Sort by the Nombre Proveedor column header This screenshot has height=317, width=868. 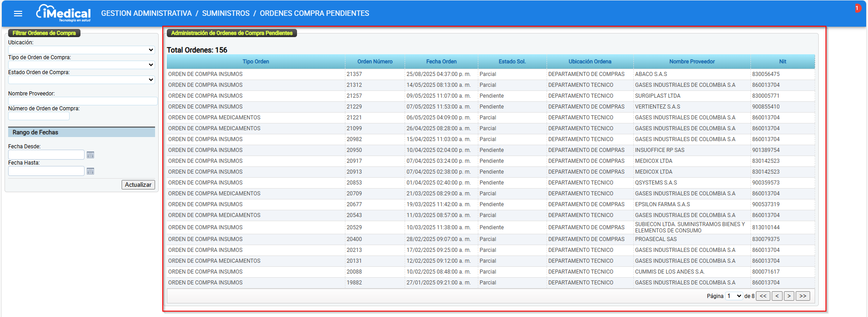692,62
